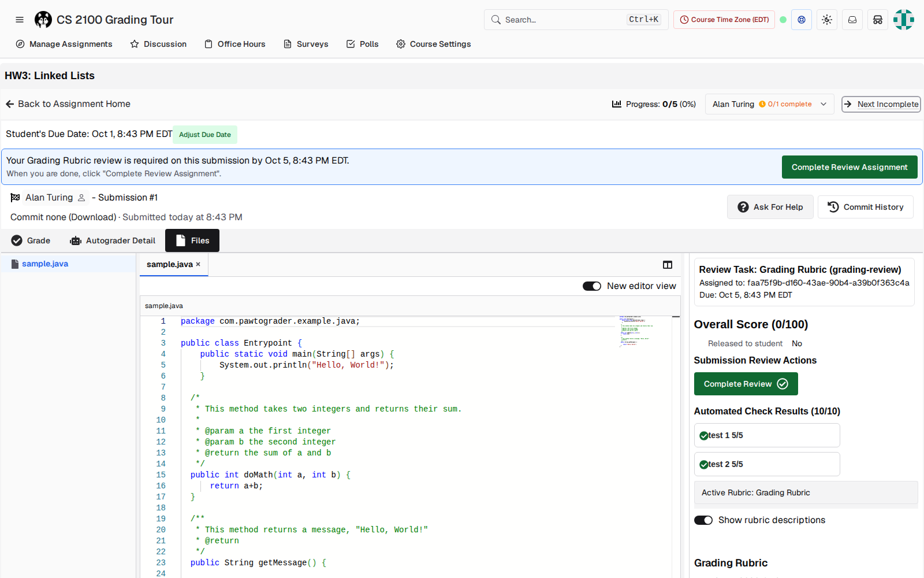Viewport: 924px width, 578px height.
Task: Click the Complete Review button
Action: point(746,384)
